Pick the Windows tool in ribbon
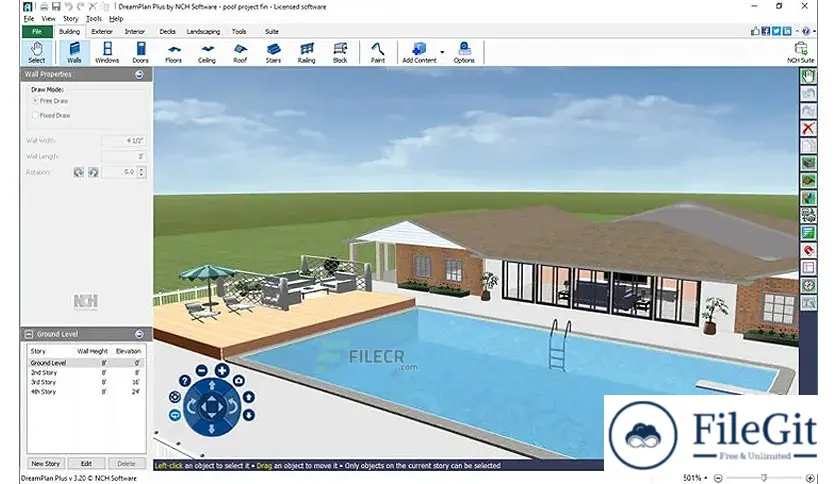Viewport: 836px width, 484px height. coord(107,53)
